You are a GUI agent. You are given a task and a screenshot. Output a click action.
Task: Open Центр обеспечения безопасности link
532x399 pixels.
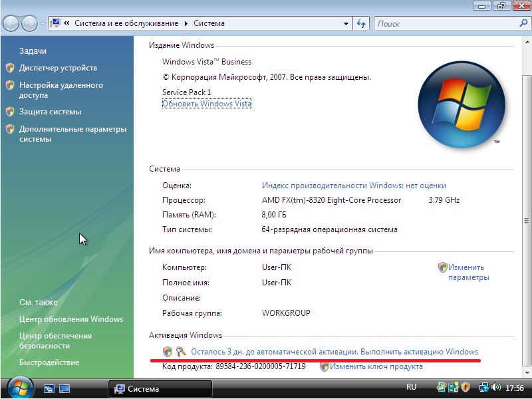click(55, 340)
